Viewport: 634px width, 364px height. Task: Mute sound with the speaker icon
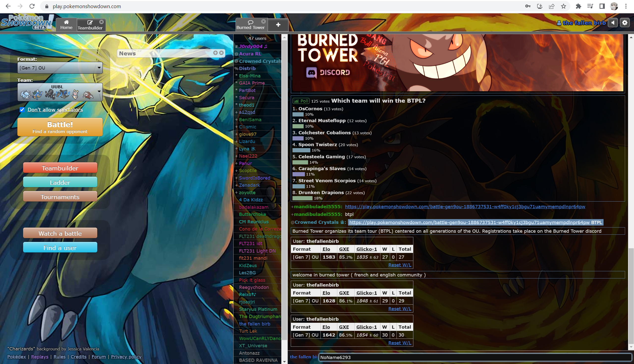[x=613, y=23]
